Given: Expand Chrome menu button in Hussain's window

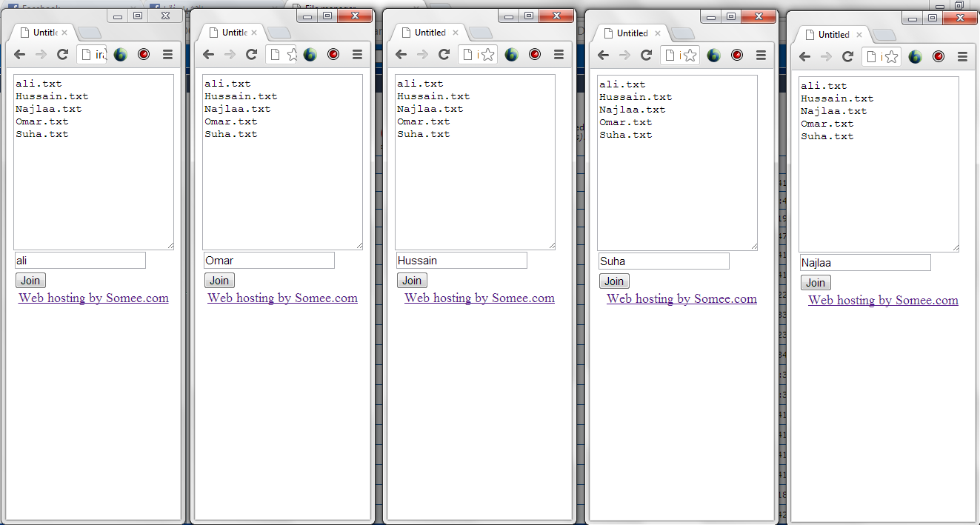Looking at the screenshot, I should coord(559,55).
